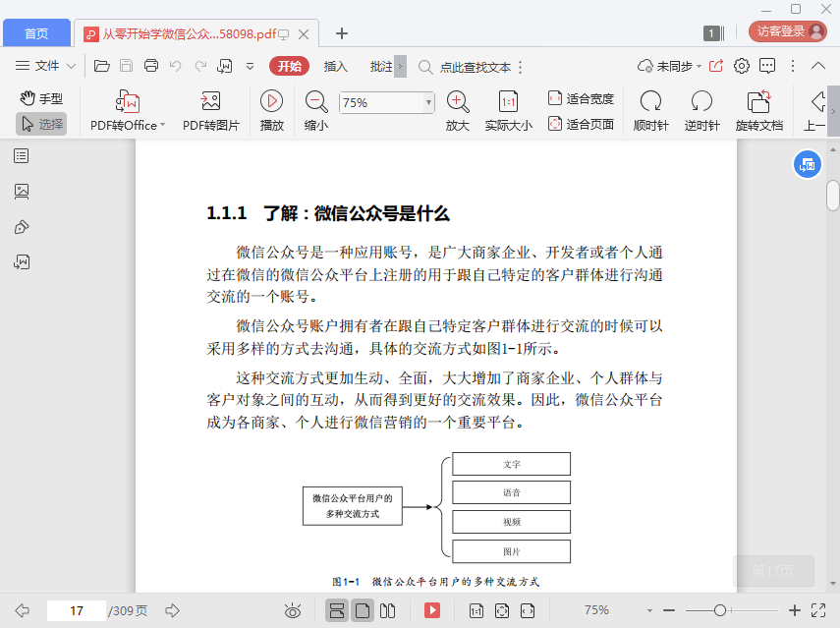
Task: Click the save icon in quick toolbar
Action: point(126,66)
